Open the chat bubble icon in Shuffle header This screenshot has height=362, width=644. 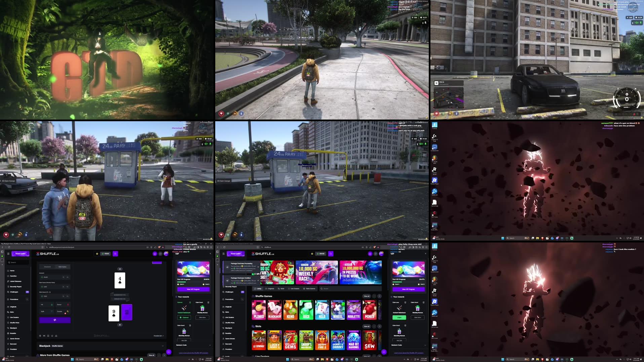(x=160, y=254)
